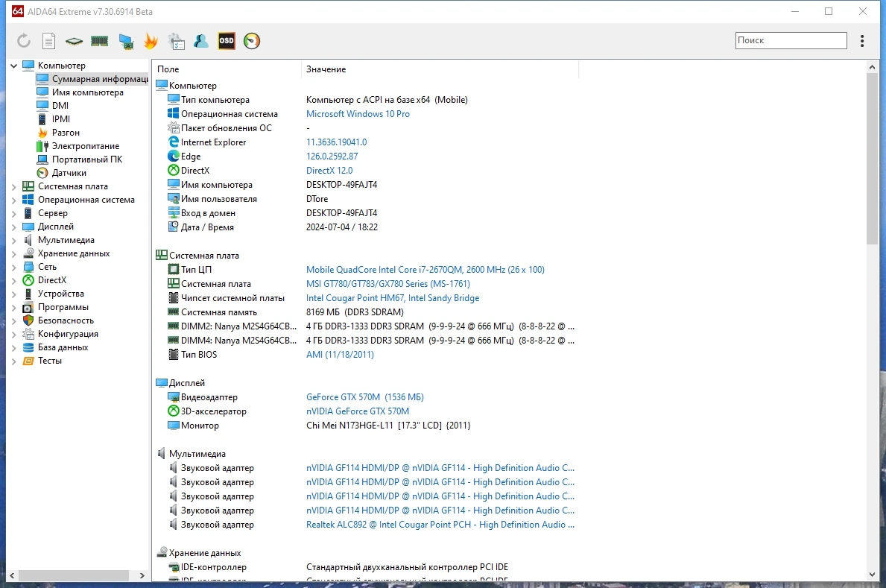This screenshot has height=588, width=886.
Task: Open the memory module toolbar icon
Action: (99, 41)
